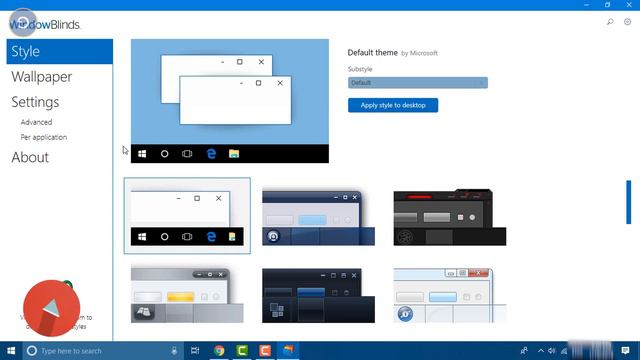Select the light Aero-style thumbnail with red close
Screen dimensions: 640x360
pos(449,296)
